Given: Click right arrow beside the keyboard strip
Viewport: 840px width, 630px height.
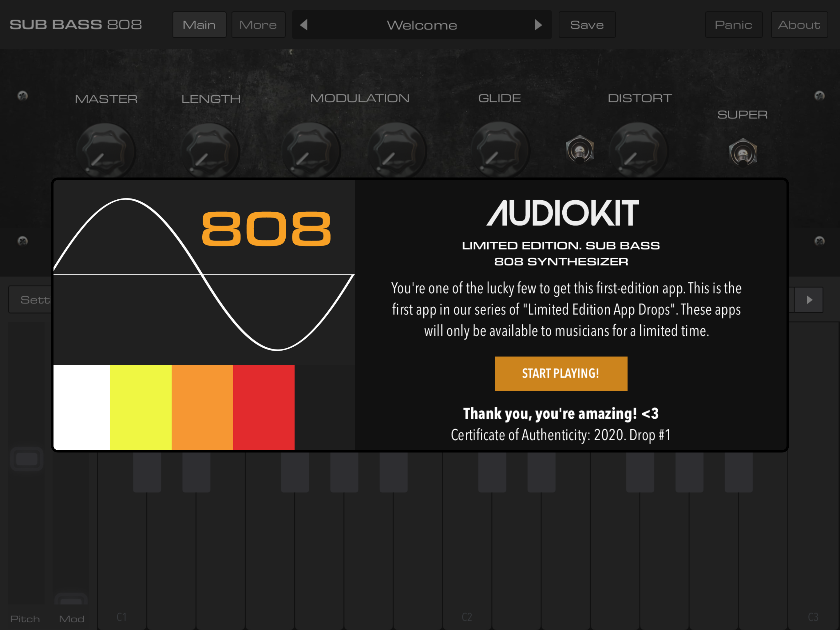Looking at the screenshot, I should (809, 300).
